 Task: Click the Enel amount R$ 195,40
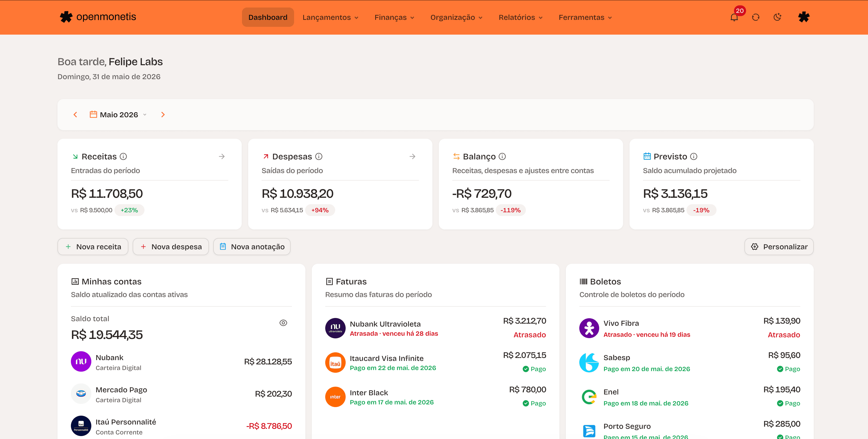pyautogui.click(x=782, y=389)
